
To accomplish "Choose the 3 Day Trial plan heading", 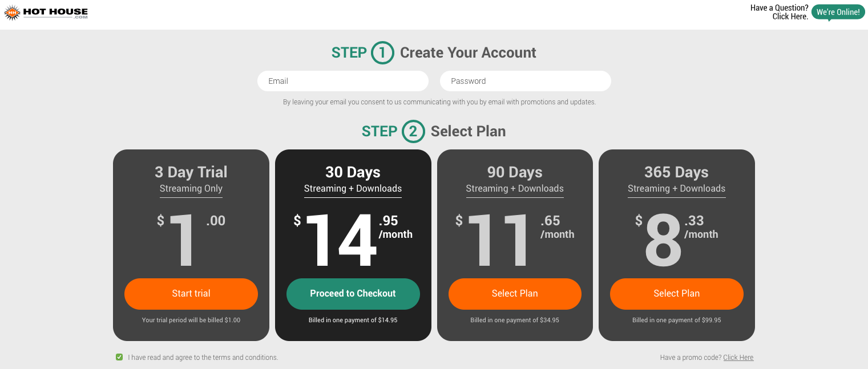I will 191,172.
